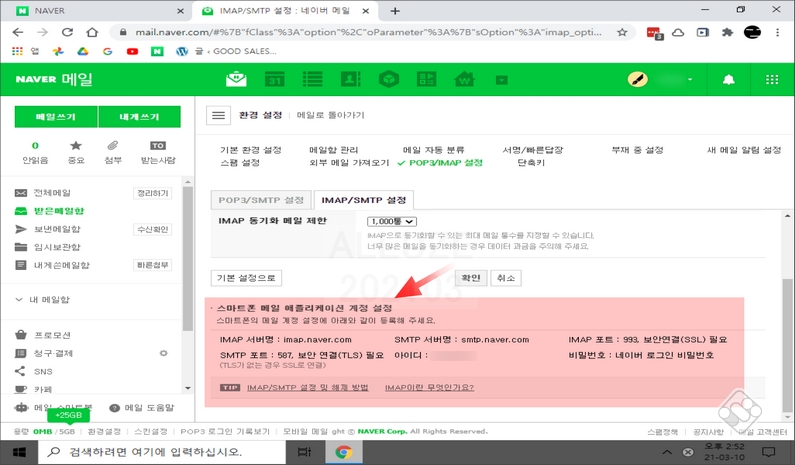Open 임시보관함 drafts folder

(x=57, y=247)
